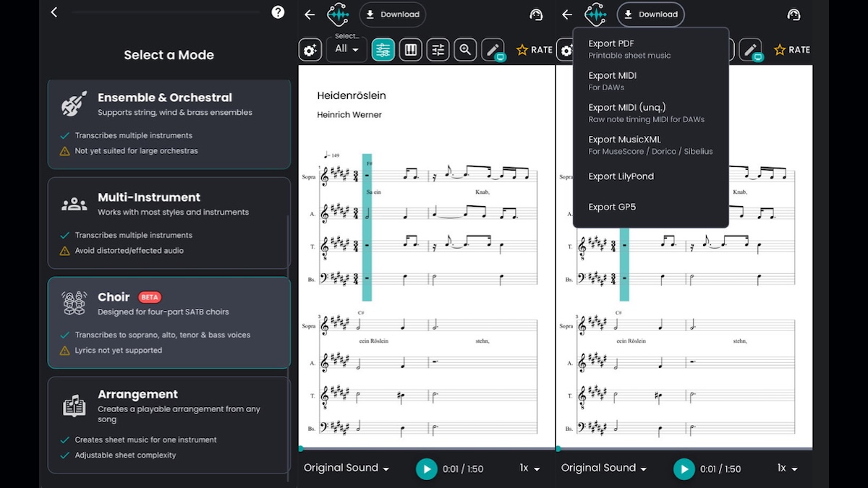Toggle the highlighted teal mixer icon
The height and width of the screenshot is (488, 868).
pos(383,50)
